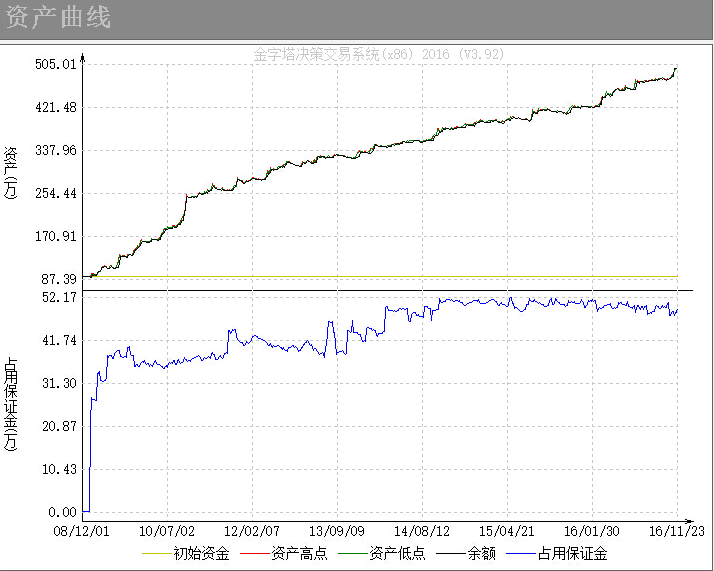
Task: Click the 占用保证金(万) vertical axis title
Action: pos(10,404)
